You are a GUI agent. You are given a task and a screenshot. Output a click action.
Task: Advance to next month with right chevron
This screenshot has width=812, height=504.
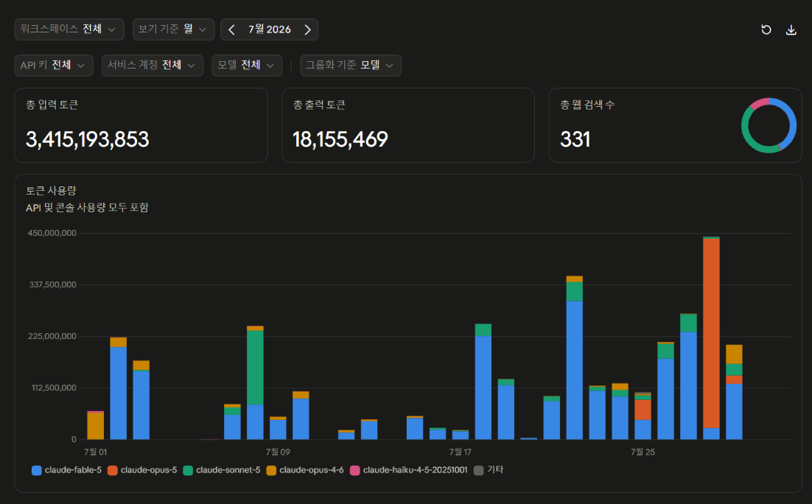(x=307, y=29)
